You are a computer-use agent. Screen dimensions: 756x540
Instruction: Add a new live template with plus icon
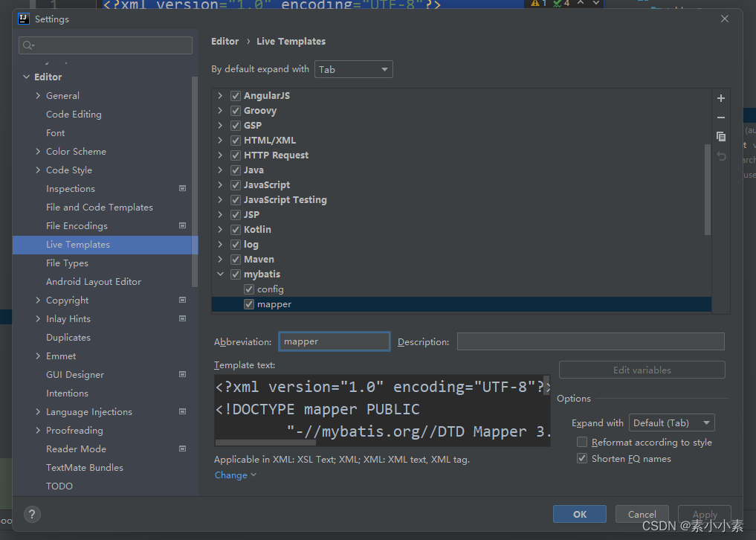pyautogui.click(x=721, y=98)
